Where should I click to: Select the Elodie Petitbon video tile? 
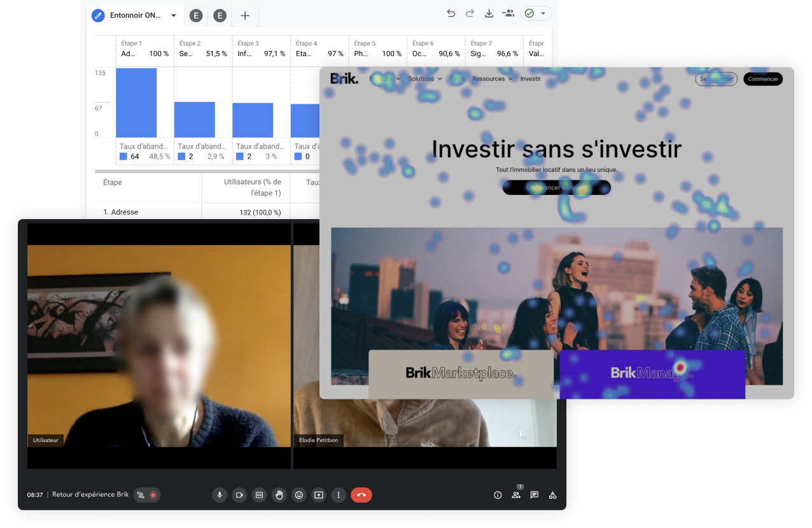click(425, 346)
